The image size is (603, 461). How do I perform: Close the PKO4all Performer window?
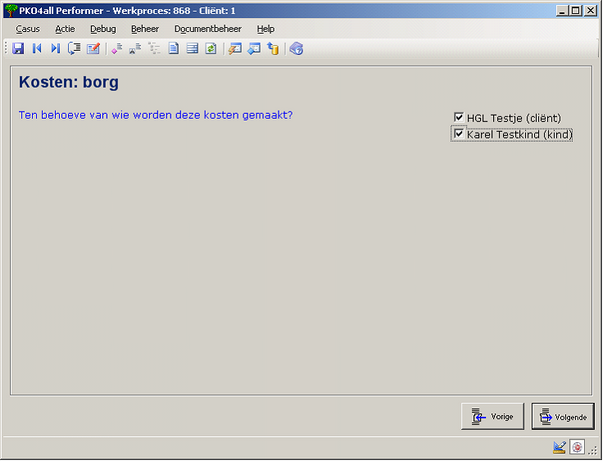coord(590,11)
